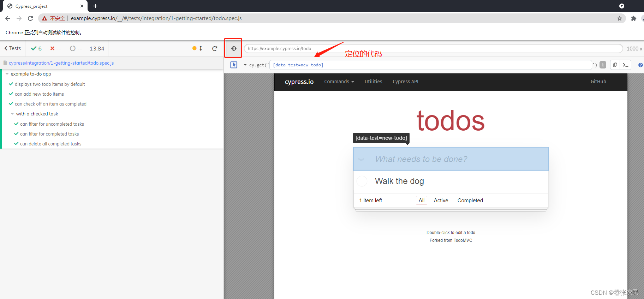
Task: Bookmark this page with the star icon
Action: click(620, 18)
